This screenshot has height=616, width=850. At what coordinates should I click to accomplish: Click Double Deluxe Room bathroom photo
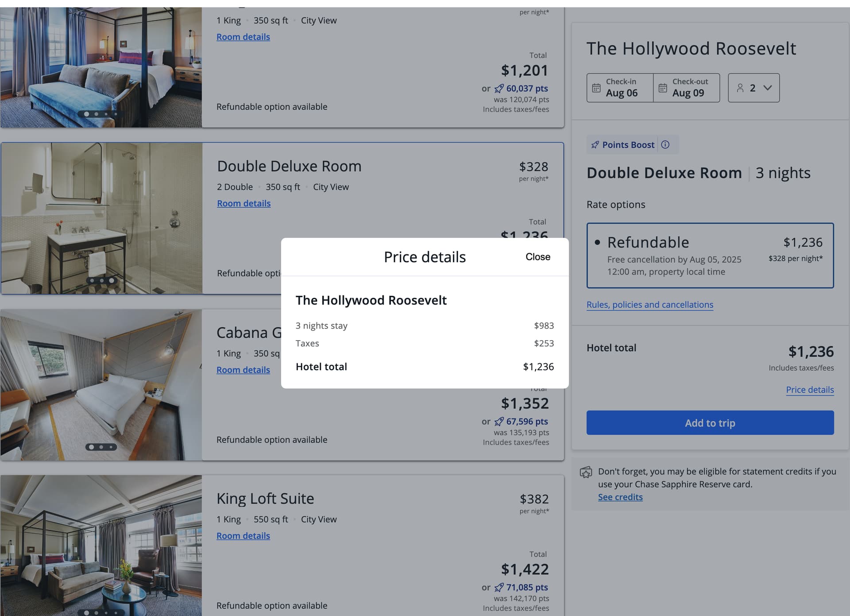[101, 213]
